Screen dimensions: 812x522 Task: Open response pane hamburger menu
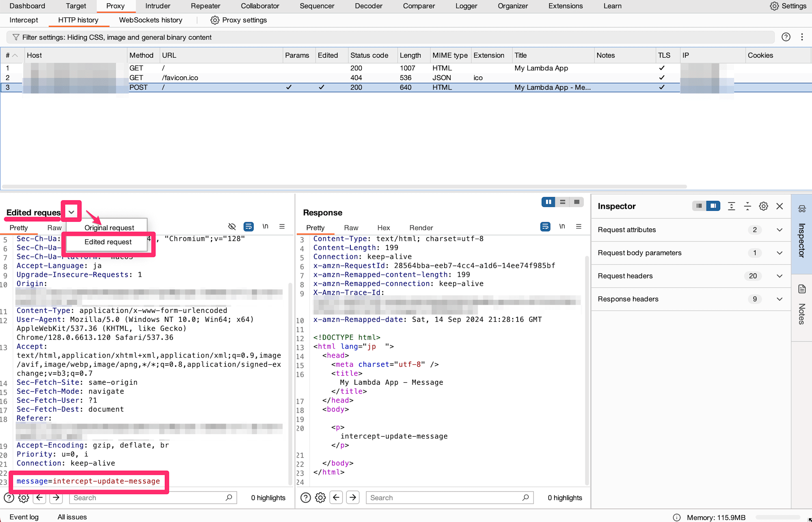click(579, 226)
